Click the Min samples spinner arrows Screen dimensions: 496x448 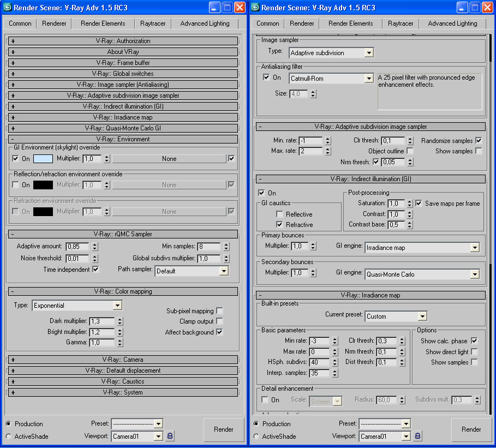pos(226,247)
